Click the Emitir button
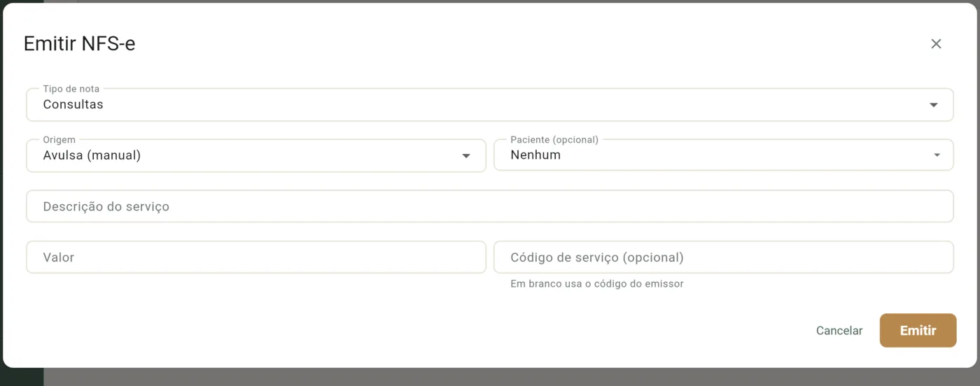 click(918, 331)
